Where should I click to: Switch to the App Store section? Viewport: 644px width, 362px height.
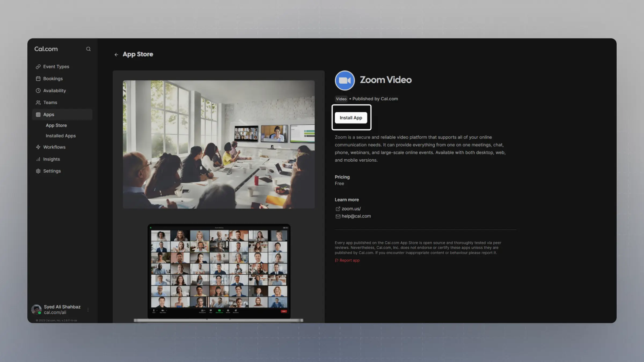coord(56,125)
